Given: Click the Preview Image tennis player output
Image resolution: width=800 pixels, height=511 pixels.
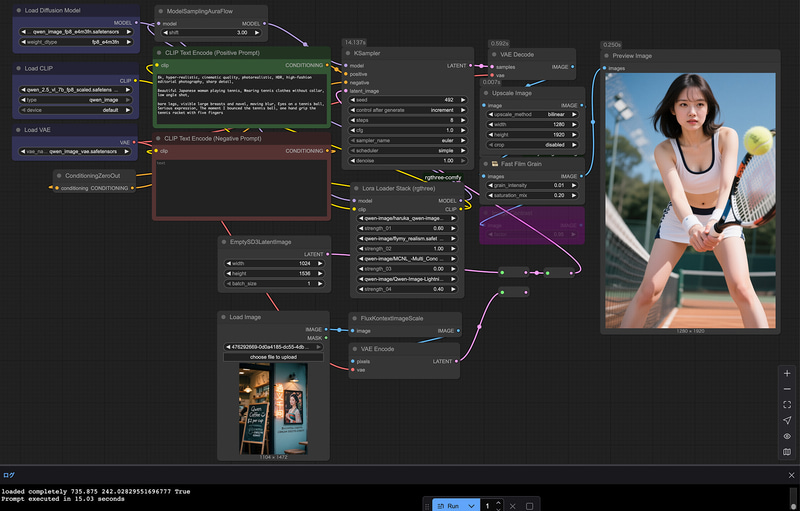Looking at the screenshot, I should pyautogui.click(x=690, y=200).
